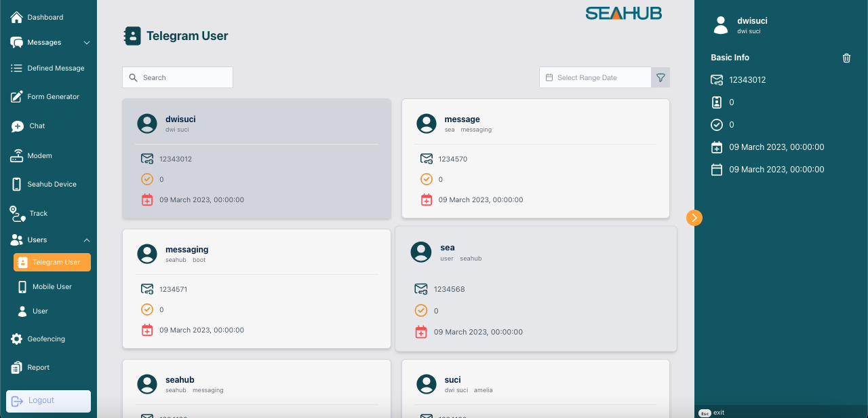
Task: Click the trash delete icon in Basic Info
Action: tap(846, 58)
